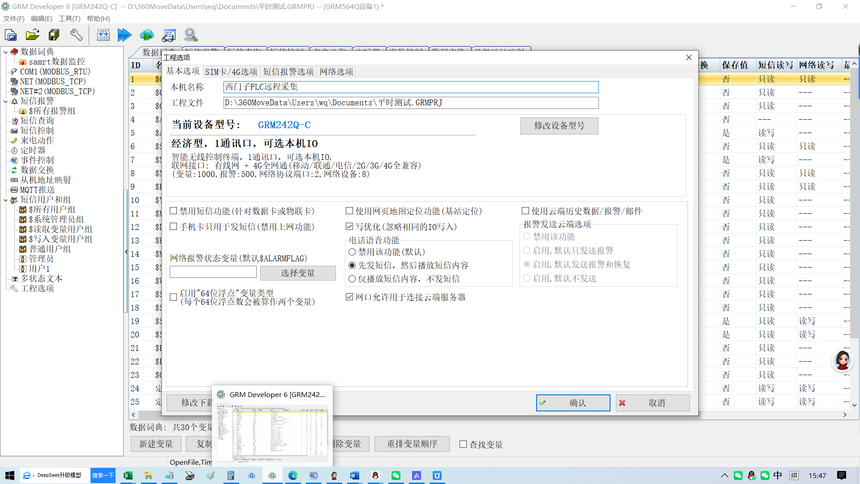Select MQTT推送 in the tree
The image size is (860, 484).
(37, 190)
